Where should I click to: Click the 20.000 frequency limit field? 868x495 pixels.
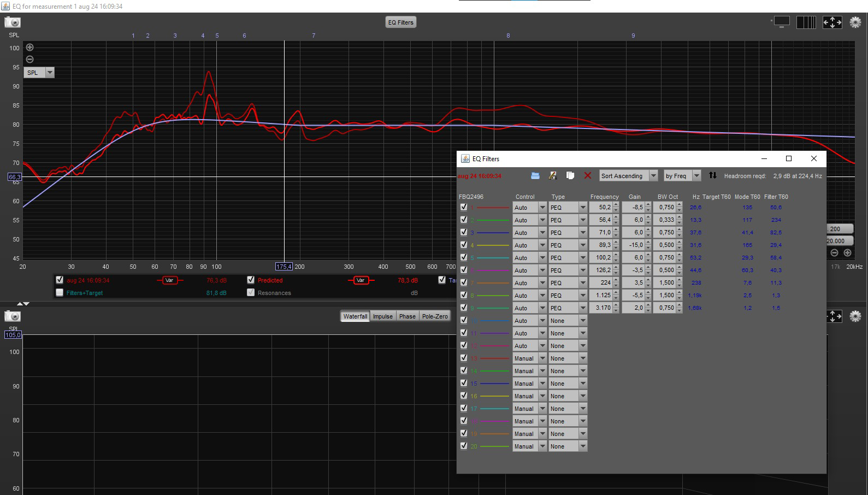(839, 241)
